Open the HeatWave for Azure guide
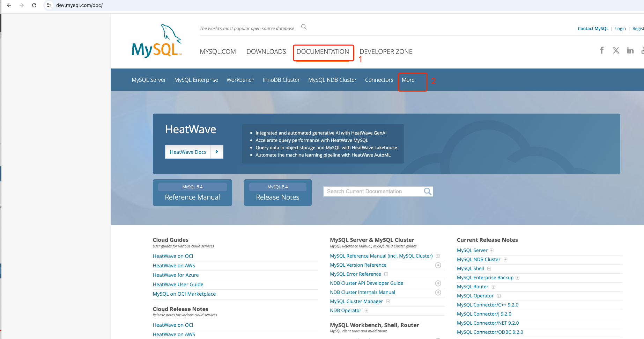644x339 pixels. coord(176,275)
